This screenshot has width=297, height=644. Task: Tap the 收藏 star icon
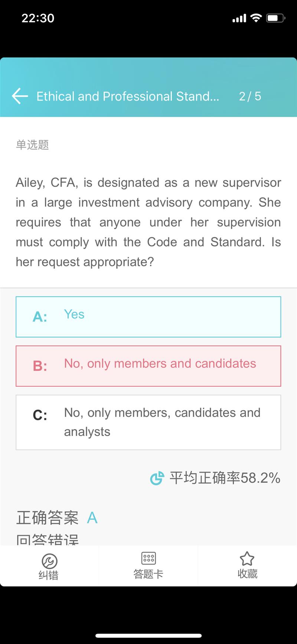coord(247,558)
